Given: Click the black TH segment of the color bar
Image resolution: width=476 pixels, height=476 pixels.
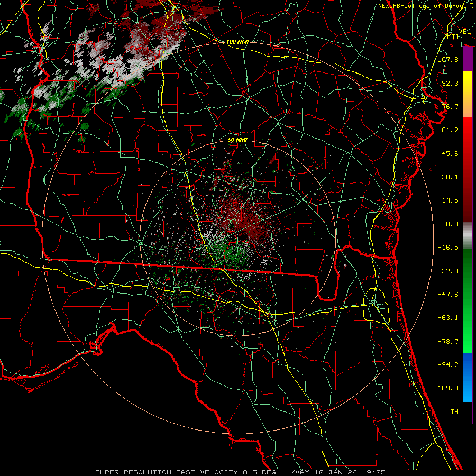Looking at the screenshot, I should (x=467, y=413).
